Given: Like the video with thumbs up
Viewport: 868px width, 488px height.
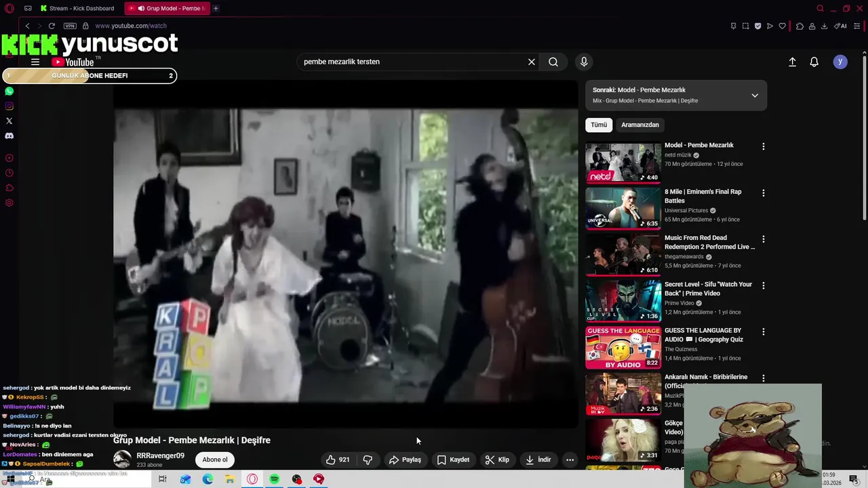Looking at the screenshot, I should 338,460.
